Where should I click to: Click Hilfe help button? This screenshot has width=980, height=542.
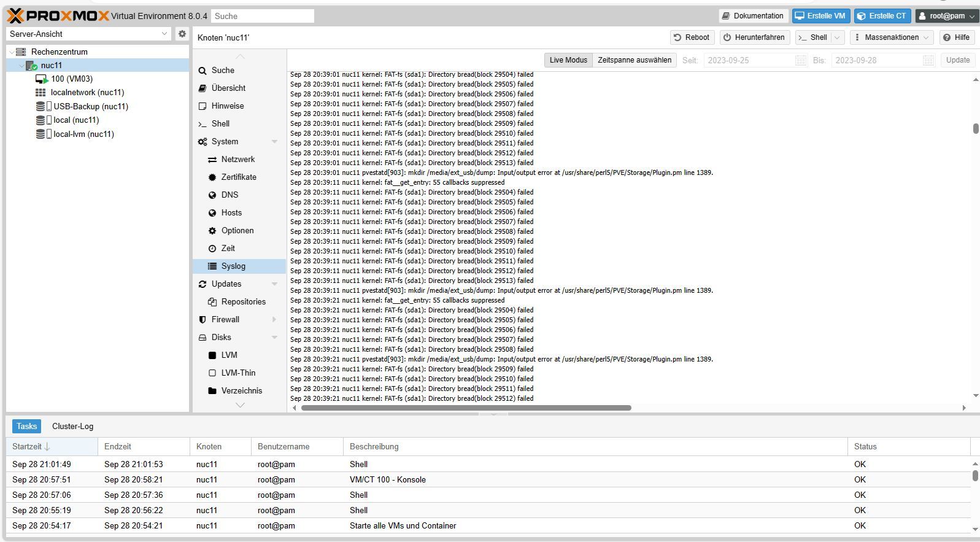[957, 37]
